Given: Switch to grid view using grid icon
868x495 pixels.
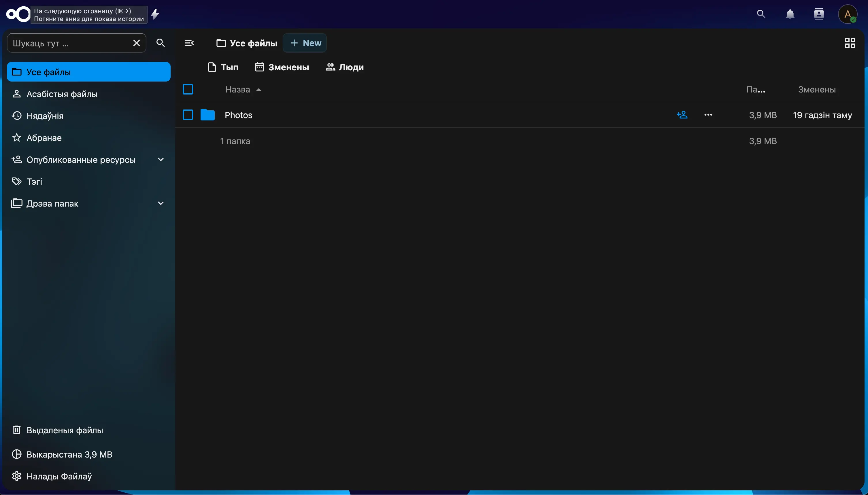Looking at the screenshot, I should [x=850, y=43].
